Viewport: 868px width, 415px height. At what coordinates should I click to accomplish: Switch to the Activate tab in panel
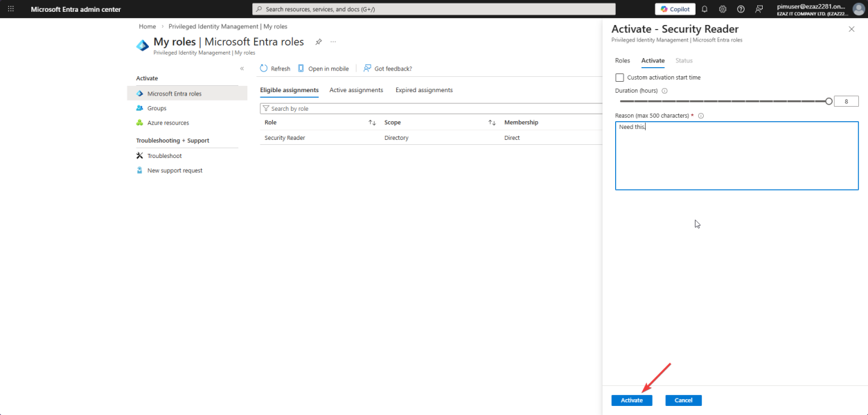pyautogui.click(x=653, y=61)
